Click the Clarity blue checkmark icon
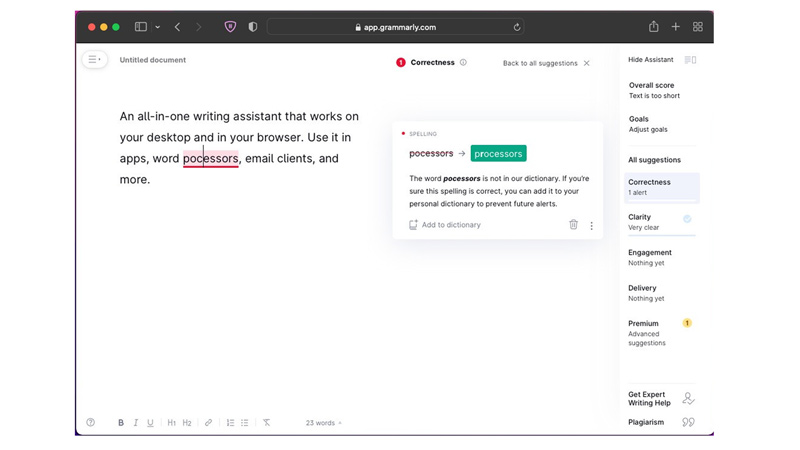This screenshot has width=800, height=450. click(x=687, y=219)
